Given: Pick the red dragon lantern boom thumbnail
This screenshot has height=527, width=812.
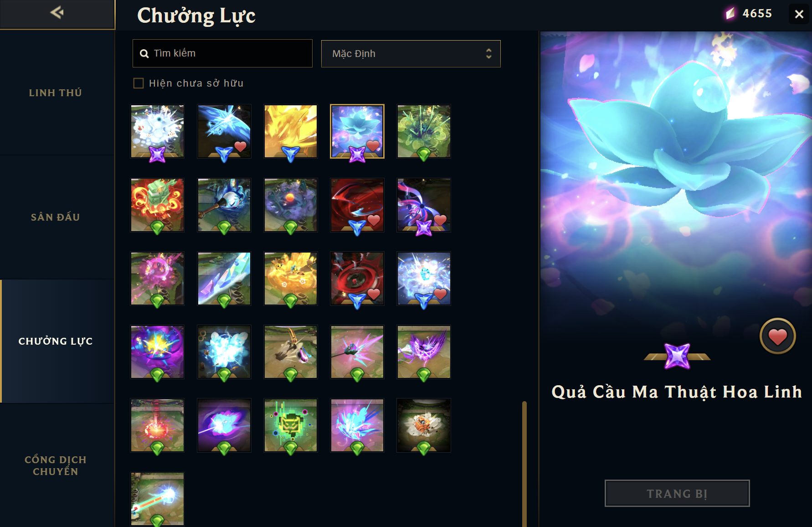Looking at the screenshot, I should [157, 205].
